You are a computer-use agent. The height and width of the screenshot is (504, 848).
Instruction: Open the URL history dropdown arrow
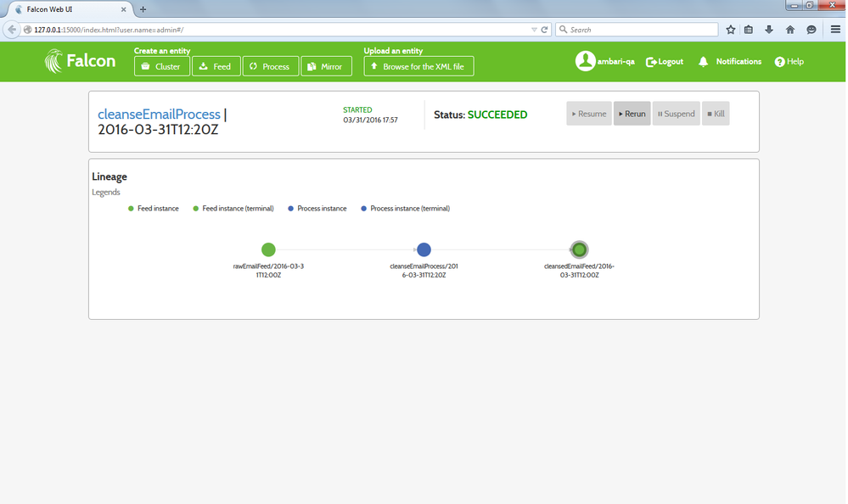[534, 30]
